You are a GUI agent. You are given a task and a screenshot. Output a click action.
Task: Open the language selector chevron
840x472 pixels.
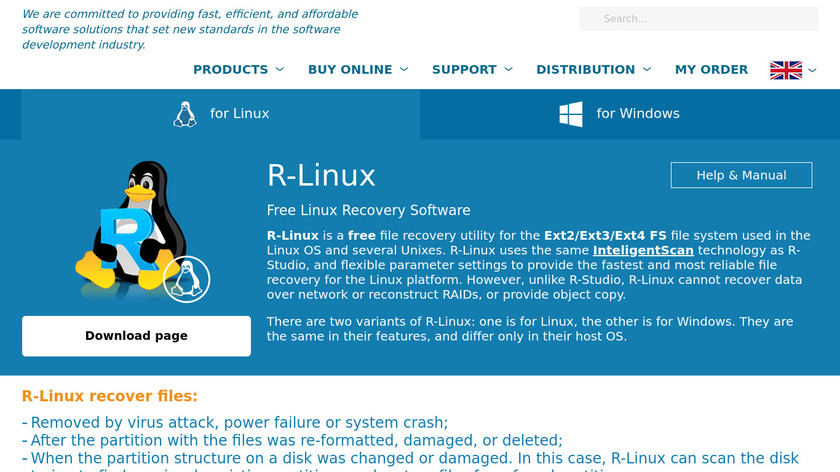click(812, 70)
